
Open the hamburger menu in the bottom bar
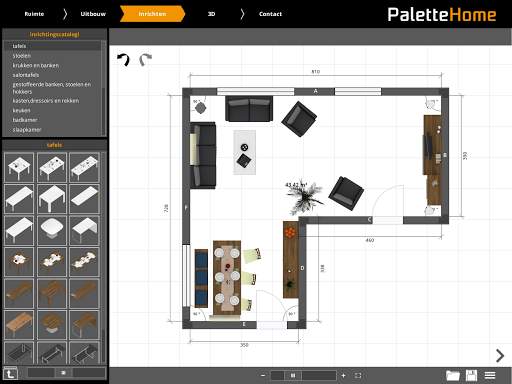click(490, 375)
